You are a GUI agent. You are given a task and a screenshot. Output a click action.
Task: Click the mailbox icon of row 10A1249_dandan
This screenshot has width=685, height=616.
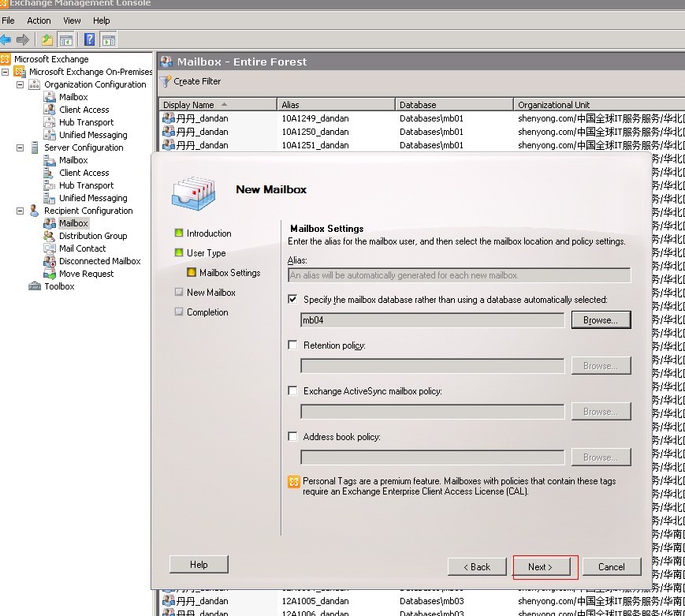tap(169, 118)
